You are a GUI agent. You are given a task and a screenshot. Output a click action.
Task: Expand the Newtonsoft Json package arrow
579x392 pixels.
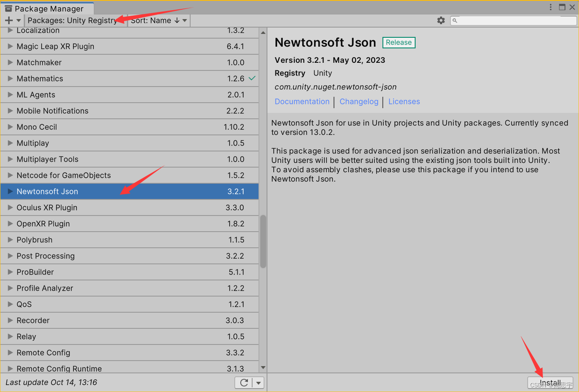(x=11, y=191)
